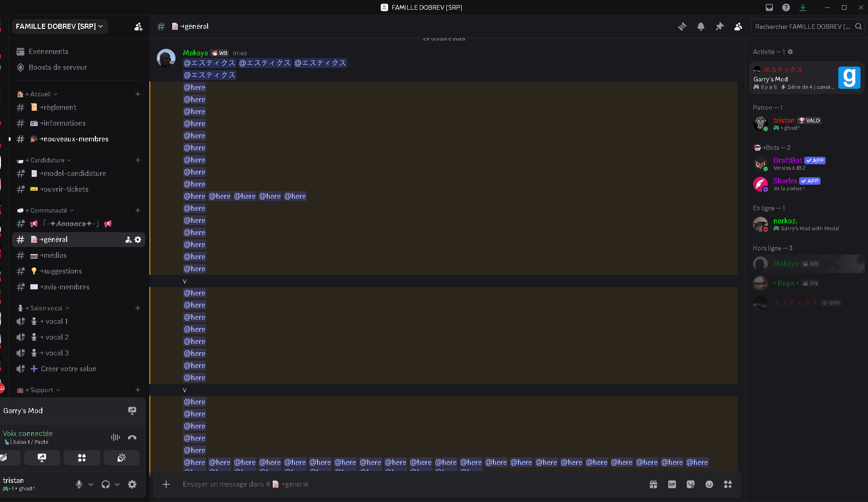Screen dimensions: 868x502
Task: Click the message input field
Action: pyautogui.click(x=411, y=484)
